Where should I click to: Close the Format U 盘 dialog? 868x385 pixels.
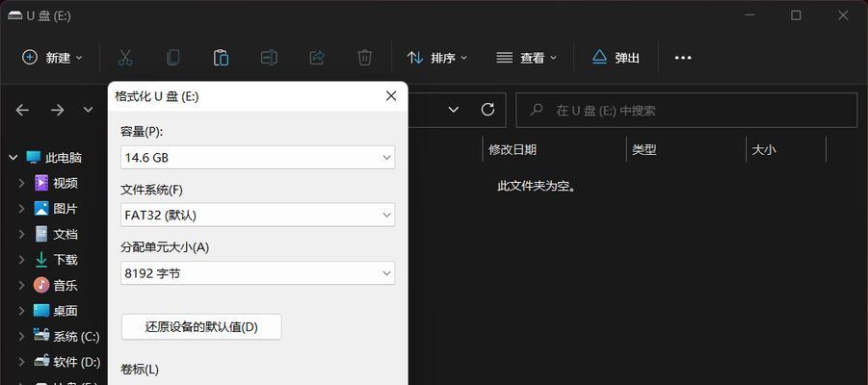click(391, 96)
